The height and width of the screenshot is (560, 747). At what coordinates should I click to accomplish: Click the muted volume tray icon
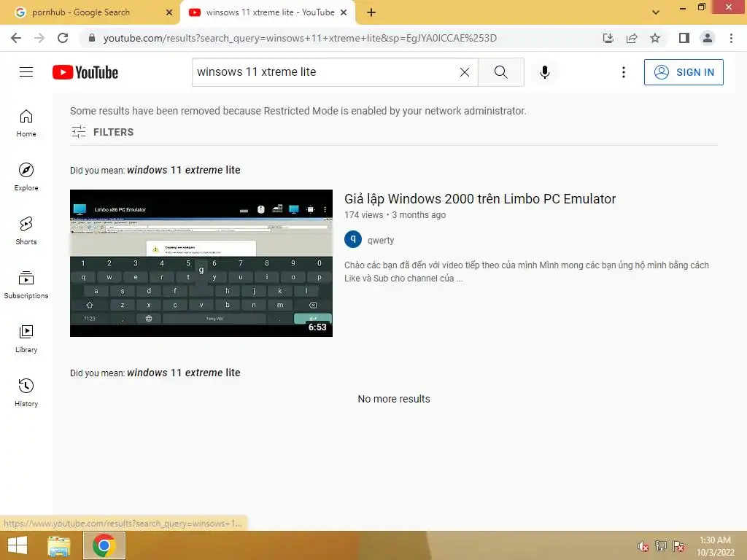(x=643, y=546)
